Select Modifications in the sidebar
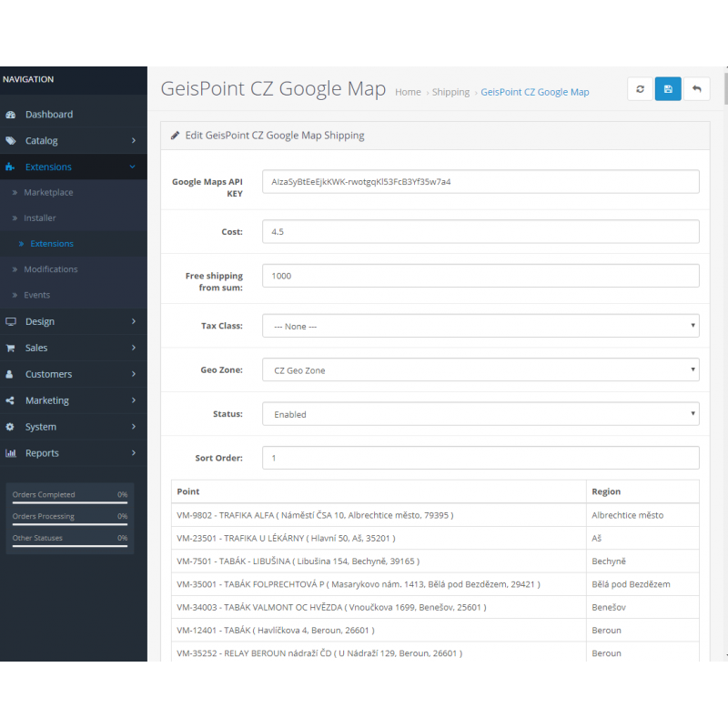 pos(50,269)
